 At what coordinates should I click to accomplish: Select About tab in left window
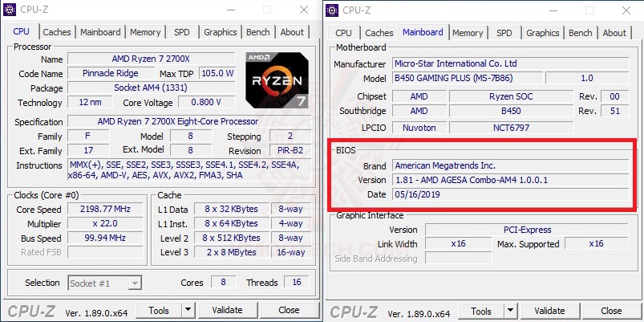point(292,32)
